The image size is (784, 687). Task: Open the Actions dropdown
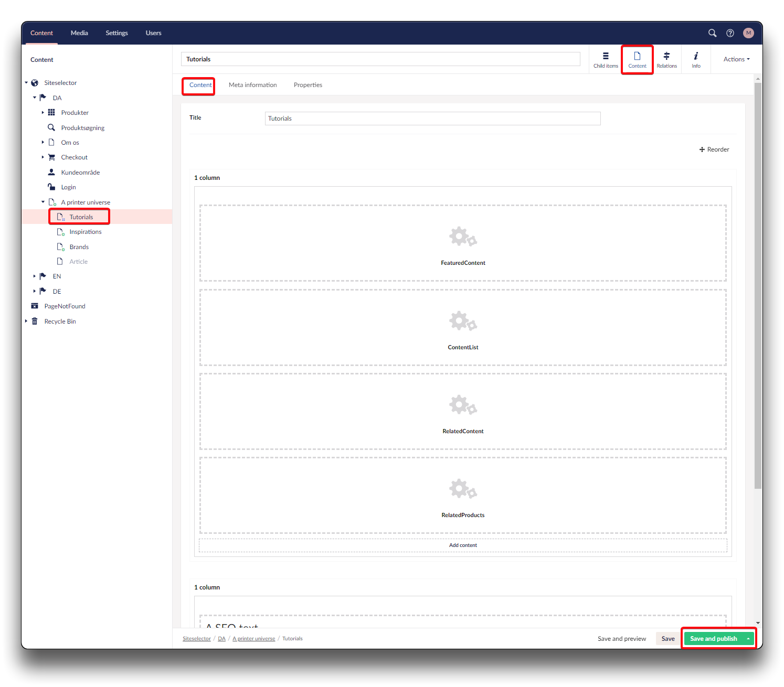pyautogui.click(x=736, y=59)
